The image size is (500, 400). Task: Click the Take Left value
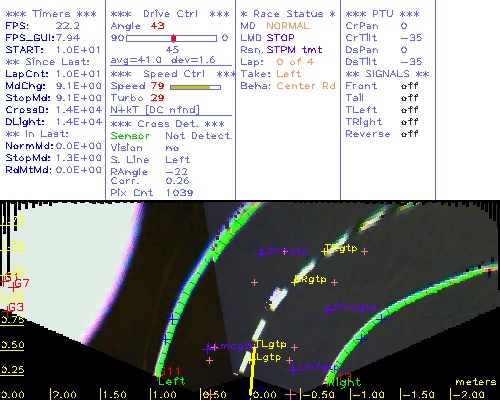tap(289, 74)
